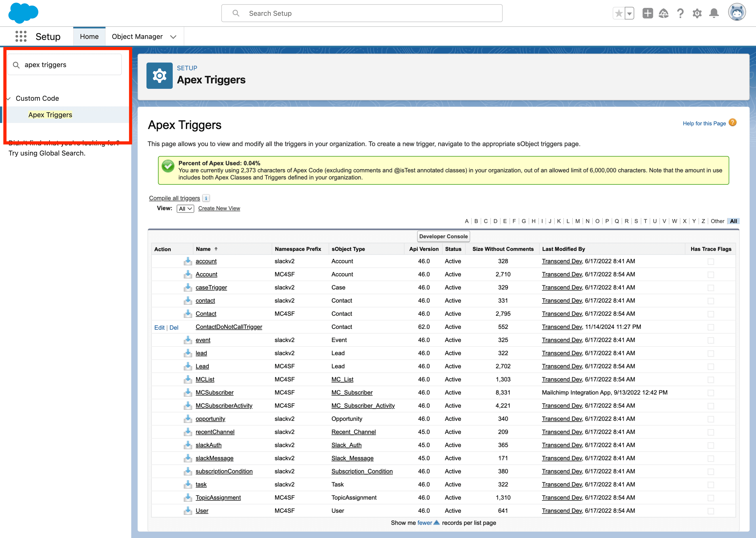Select Apex Triggers in the sidebar
The width and height of the screenshot is (756, 538).
pyautogui.click(x=50, y=115)
